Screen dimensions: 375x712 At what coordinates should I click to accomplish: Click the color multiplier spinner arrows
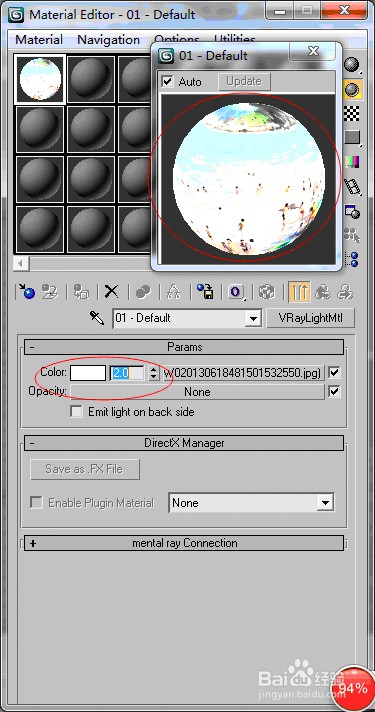click(154, 373)
